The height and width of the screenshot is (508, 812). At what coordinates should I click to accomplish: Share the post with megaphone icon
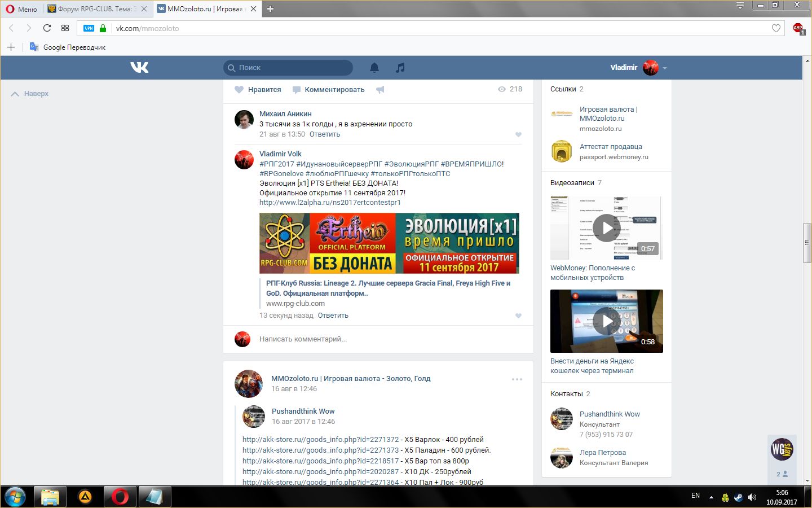[x=381, y=89]
